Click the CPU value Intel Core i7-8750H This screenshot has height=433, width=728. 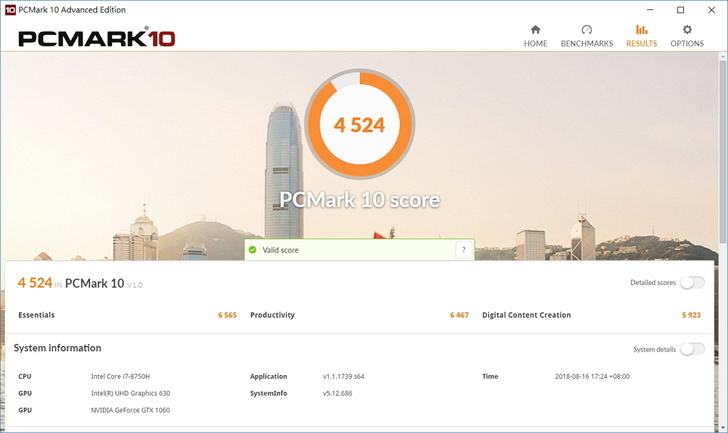[120, 376]
